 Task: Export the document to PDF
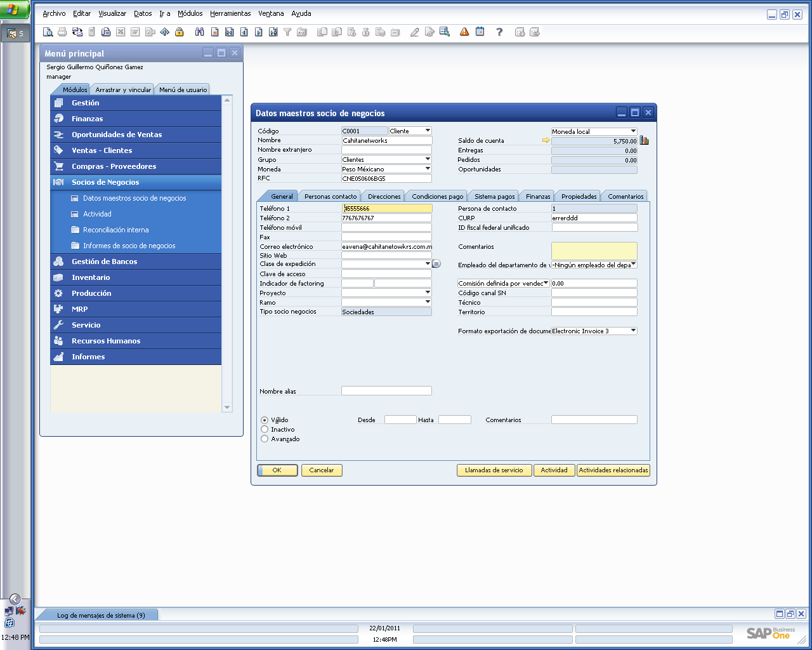click(149, 31)
